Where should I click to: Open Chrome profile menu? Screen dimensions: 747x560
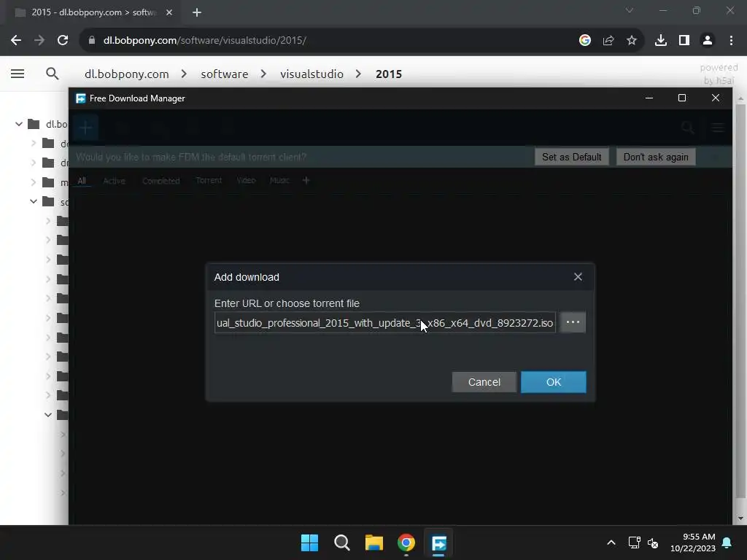(x=708, y=40)
